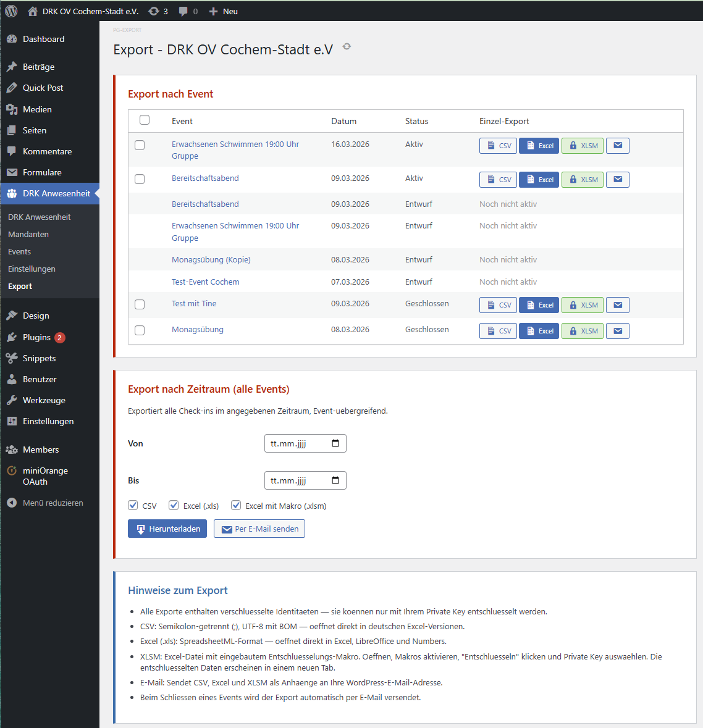Export Test mit Tine as Excel

coord(539,305)
